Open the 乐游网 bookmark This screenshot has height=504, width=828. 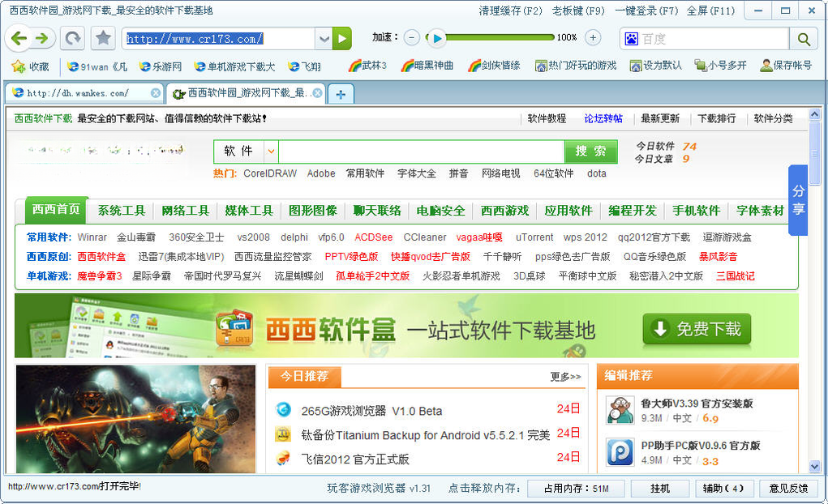pyautogui.click(x=161, y=66)
